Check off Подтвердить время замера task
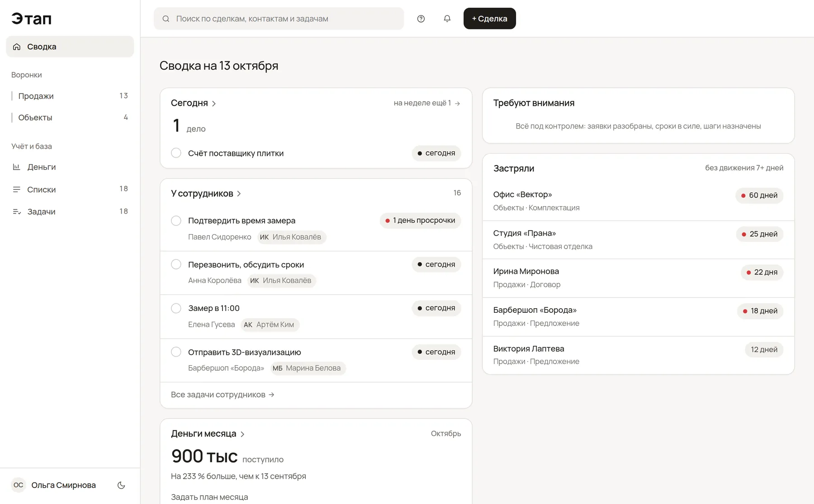The width and height of the screenshot is (814, 504). point(176,221)
